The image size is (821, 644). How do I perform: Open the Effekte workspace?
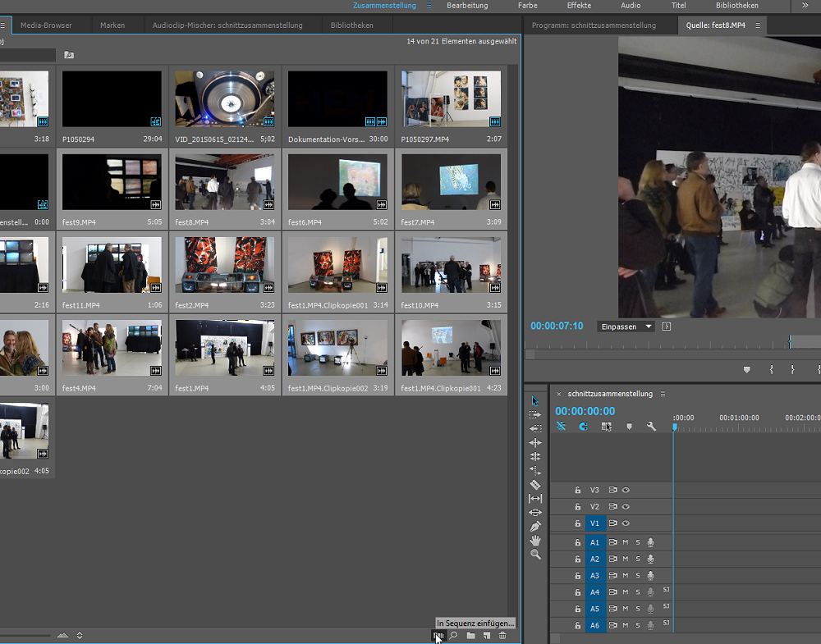click(579, 5)
